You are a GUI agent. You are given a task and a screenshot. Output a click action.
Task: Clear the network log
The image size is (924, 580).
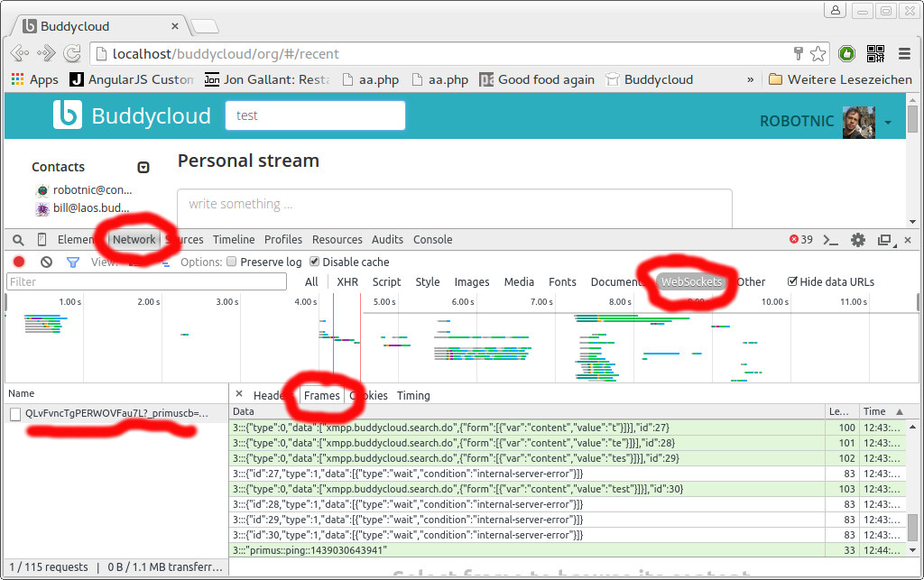pos(46,262)
